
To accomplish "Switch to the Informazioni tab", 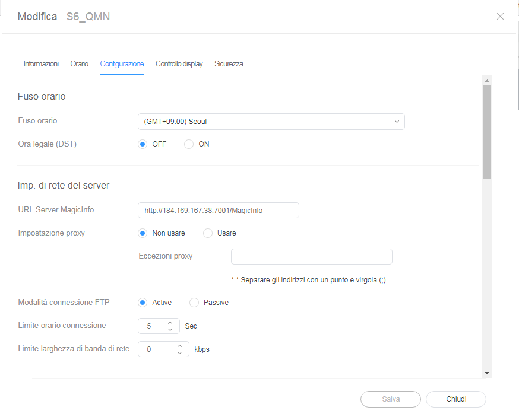I will click(41, 63).
